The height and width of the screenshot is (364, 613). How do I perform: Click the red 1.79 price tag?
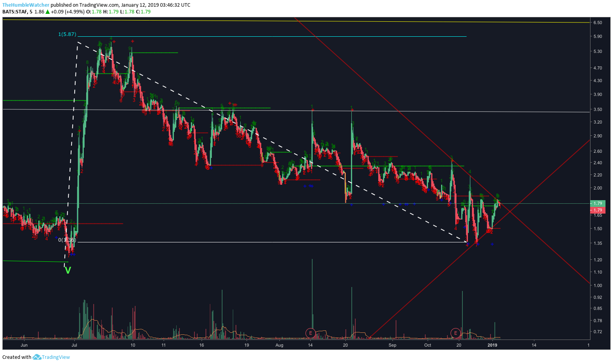pos(598,210)
